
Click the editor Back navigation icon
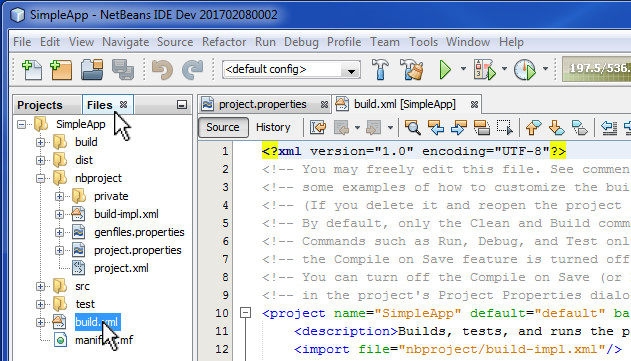341,128
